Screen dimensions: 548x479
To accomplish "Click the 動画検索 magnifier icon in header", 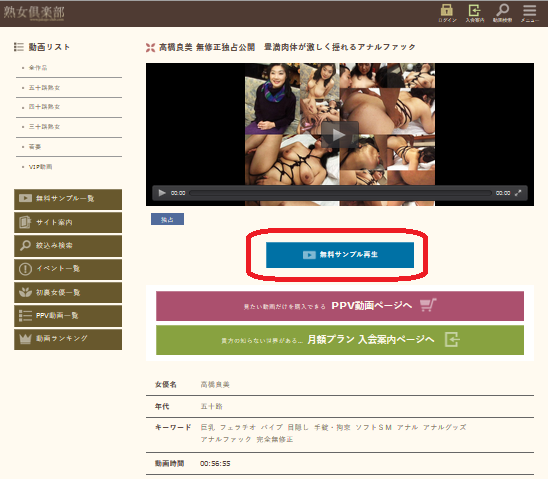I will click(x=502, y=13).
